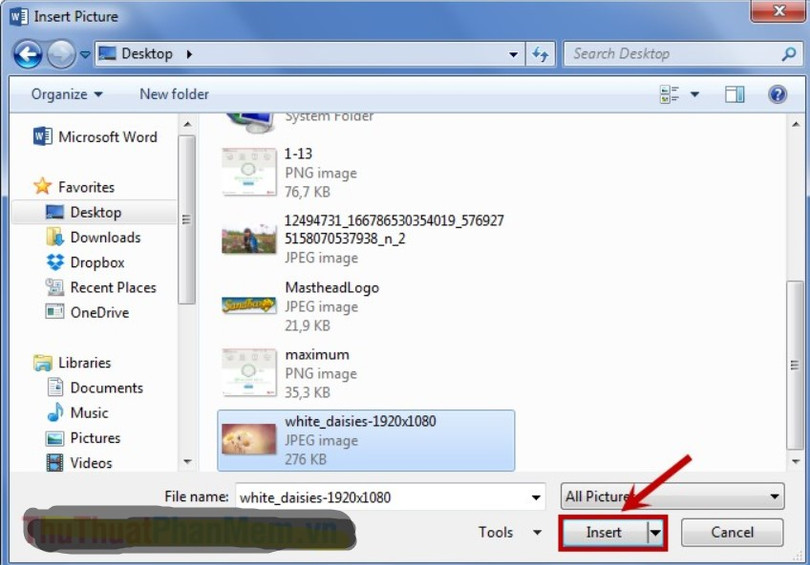The height and width of the screenshot is (565, 810).
Task: Click the Insert button dropdown arrow
Action: point(656,533)
